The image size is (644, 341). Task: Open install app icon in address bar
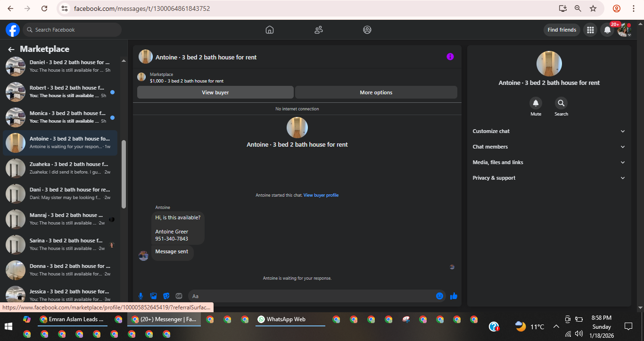562,8
